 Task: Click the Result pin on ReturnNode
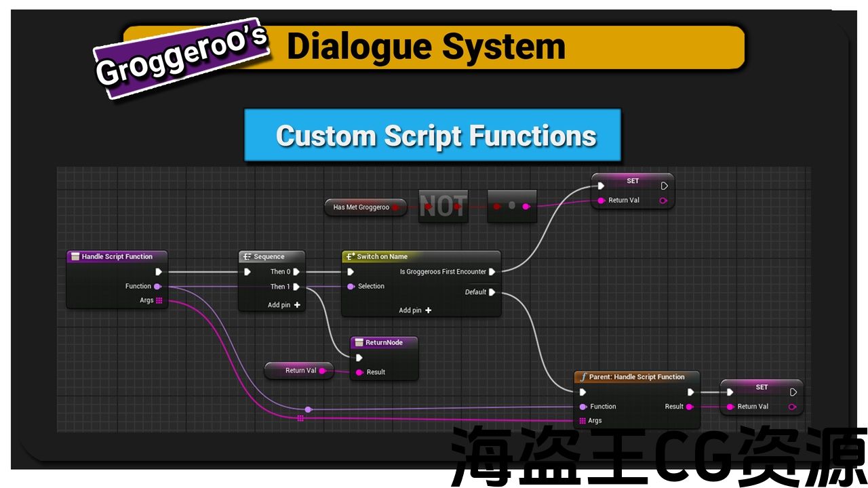(359, 372)
